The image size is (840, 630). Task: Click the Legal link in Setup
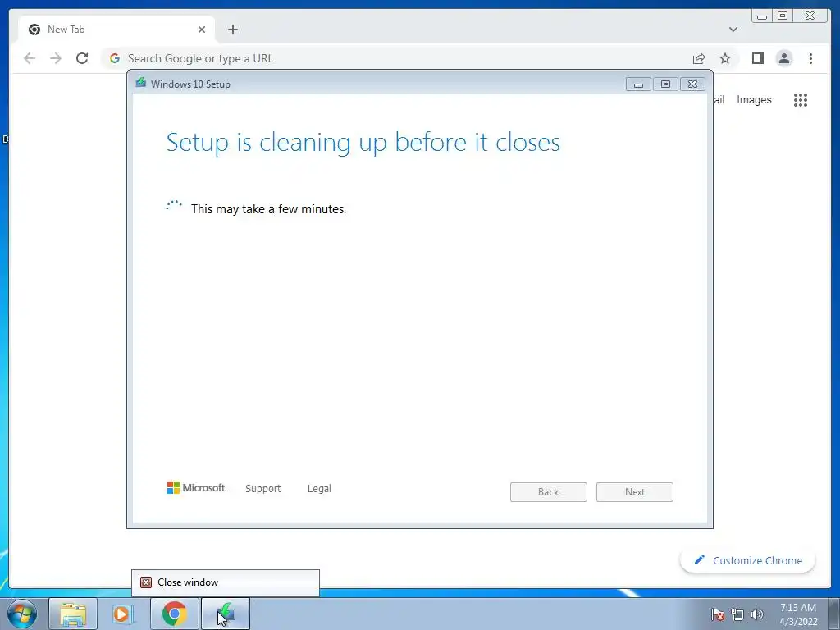(x=319, y=489)
